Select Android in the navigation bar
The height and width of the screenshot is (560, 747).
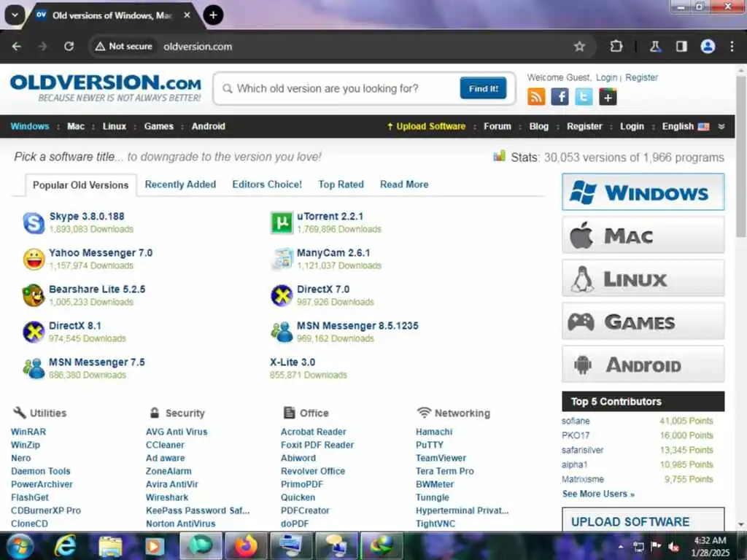pos(208,127)
